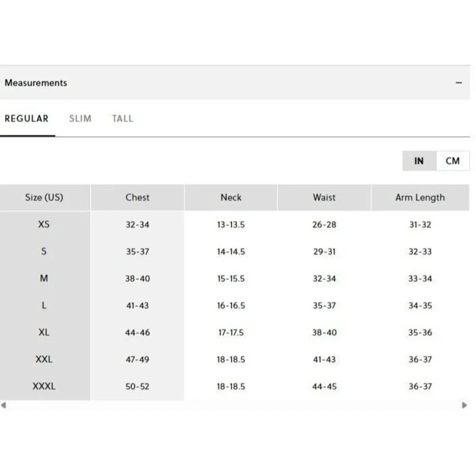476x476 pixels.
Task: Open the TALL fit tab
Action: click(x=123, y=119)
